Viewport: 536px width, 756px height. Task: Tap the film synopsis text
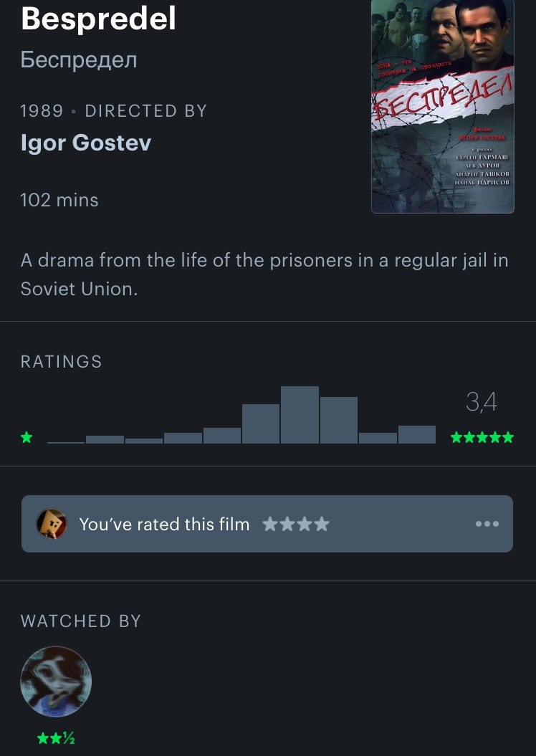click(264, 274)
